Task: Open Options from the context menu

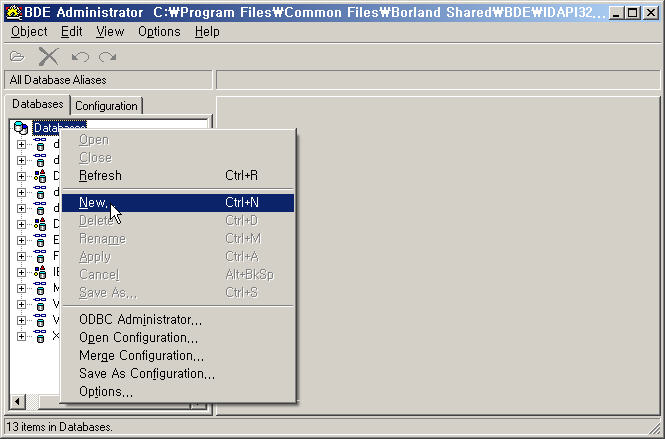Action: point(105,392)
